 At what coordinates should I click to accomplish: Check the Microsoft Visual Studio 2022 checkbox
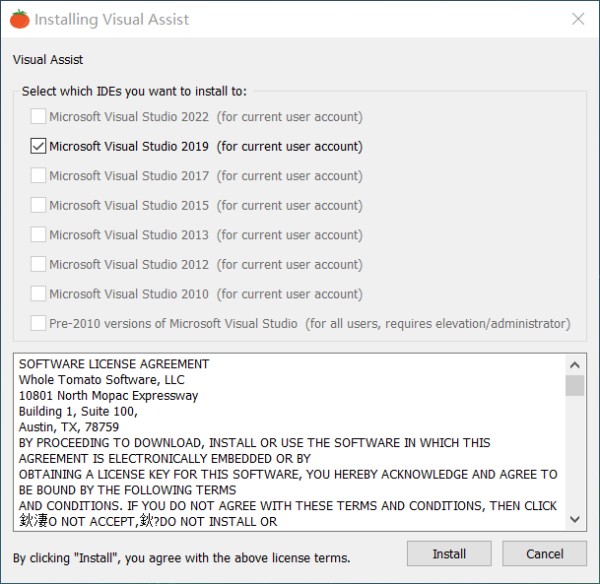pyautogui.click(x=38, y=116)
